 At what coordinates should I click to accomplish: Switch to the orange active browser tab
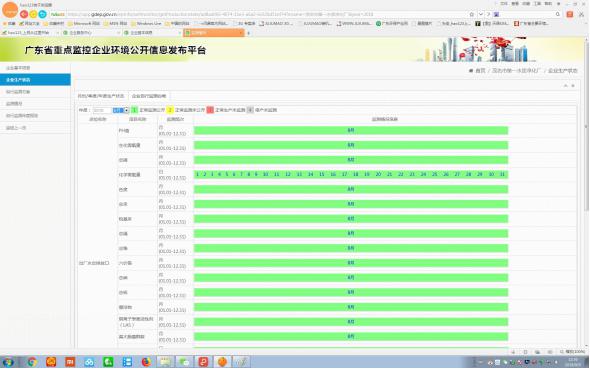tap(214, 33)
